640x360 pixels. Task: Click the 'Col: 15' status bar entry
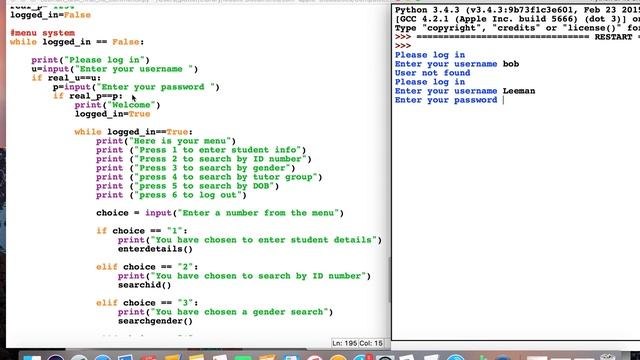(371, 343)
